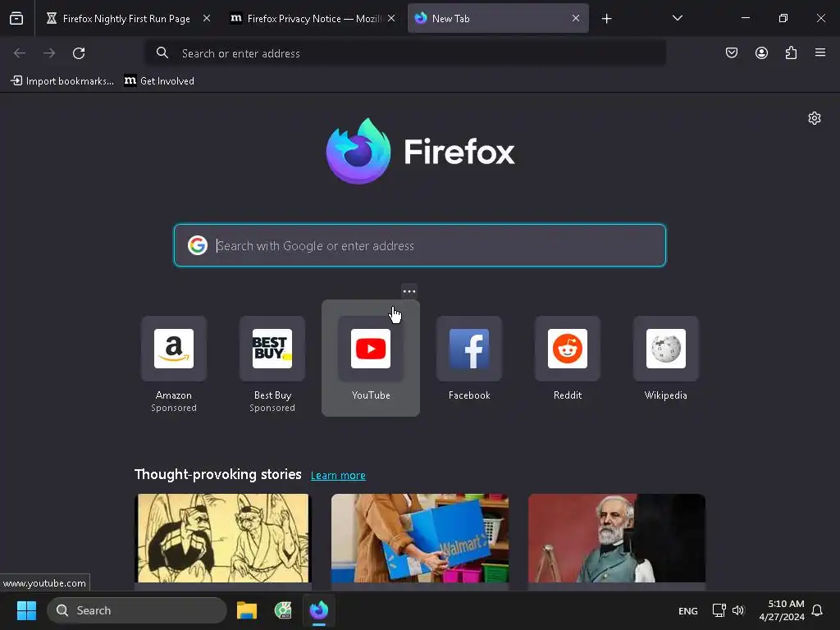
Task: Switch to Firefox Privacy Notice tab
Action: pos(313,18)
